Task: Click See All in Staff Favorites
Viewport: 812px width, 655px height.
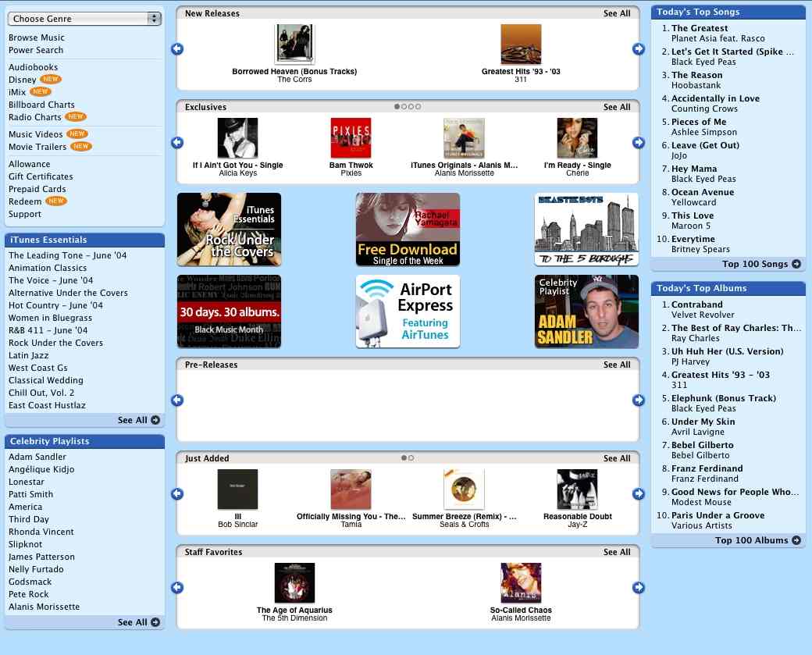Action: [x=617, y=553]
